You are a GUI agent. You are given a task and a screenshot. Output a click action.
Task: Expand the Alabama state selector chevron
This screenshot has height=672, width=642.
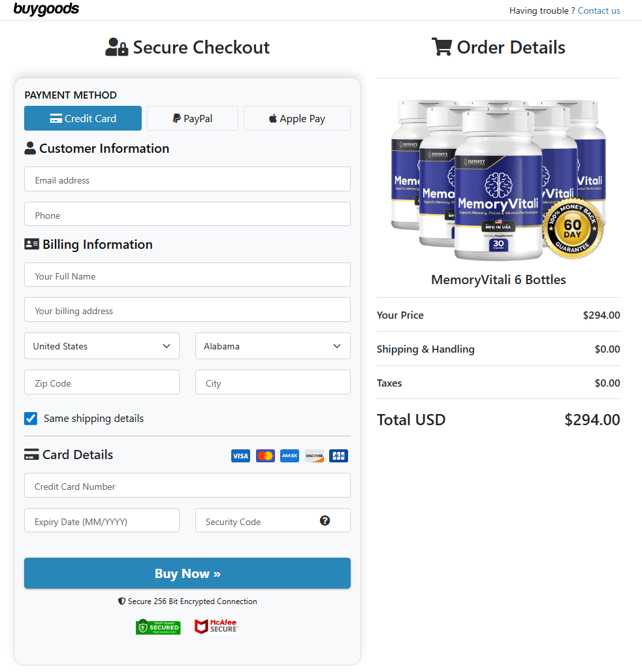click(x=337, y=345)
